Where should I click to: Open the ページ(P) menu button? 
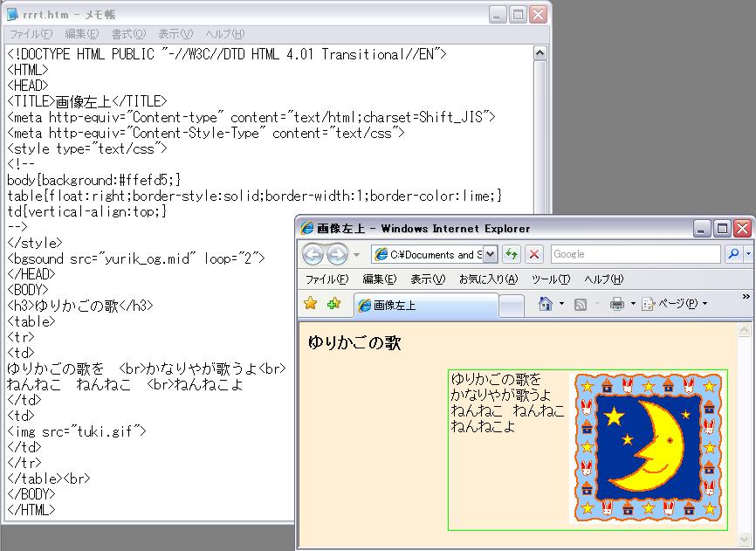[675, 304]
